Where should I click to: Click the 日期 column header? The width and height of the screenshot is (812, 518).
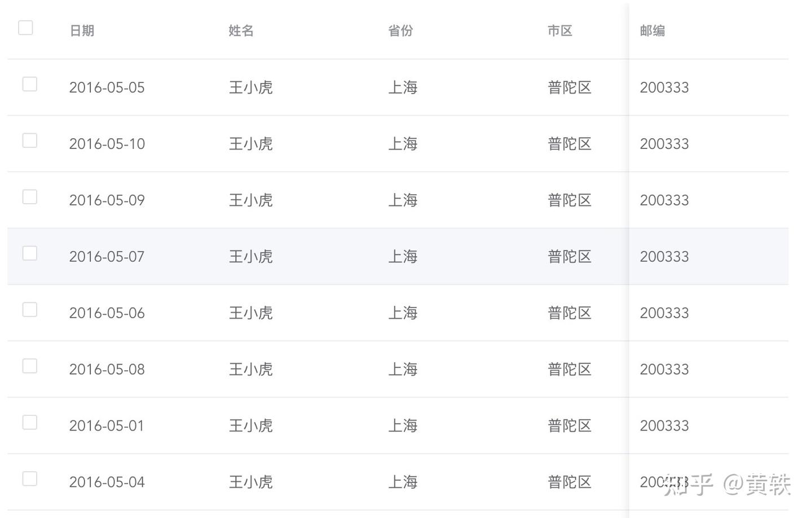82,30
